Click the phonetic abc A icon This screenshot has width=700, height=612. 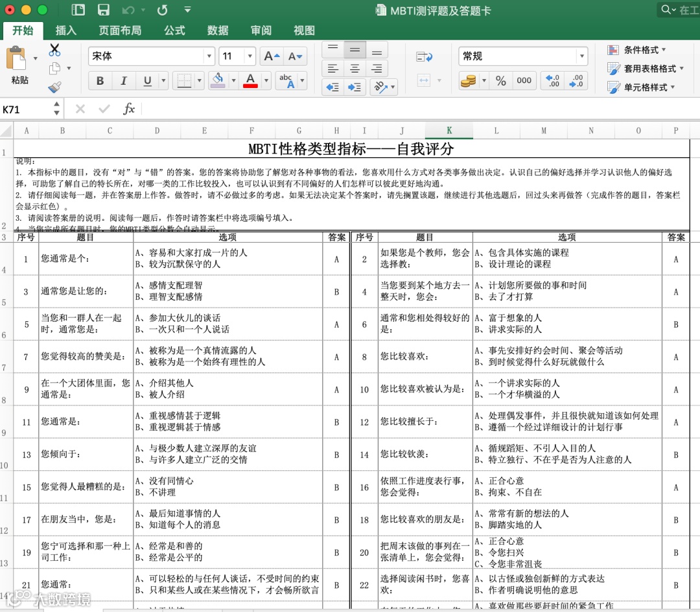point(287,81)
